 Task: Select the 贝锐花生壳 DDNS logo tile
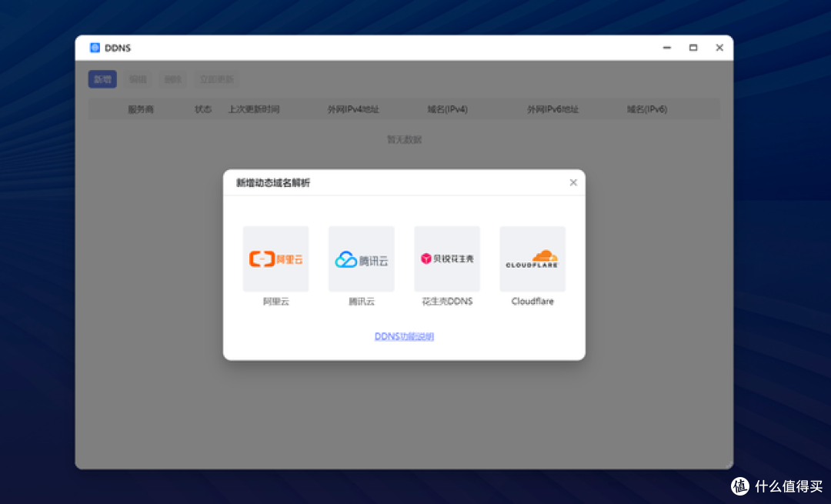point(447,259)
